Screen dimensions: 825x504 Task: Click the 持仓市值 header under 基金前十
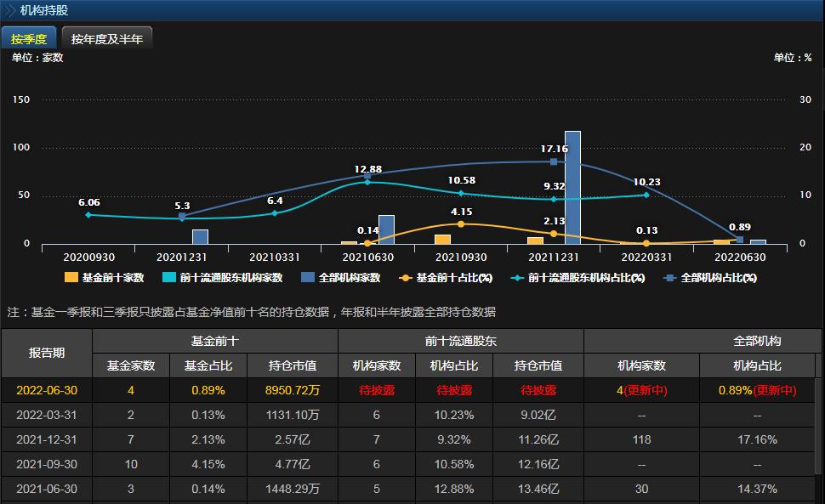pyautogui.click(x=292, y=365)
